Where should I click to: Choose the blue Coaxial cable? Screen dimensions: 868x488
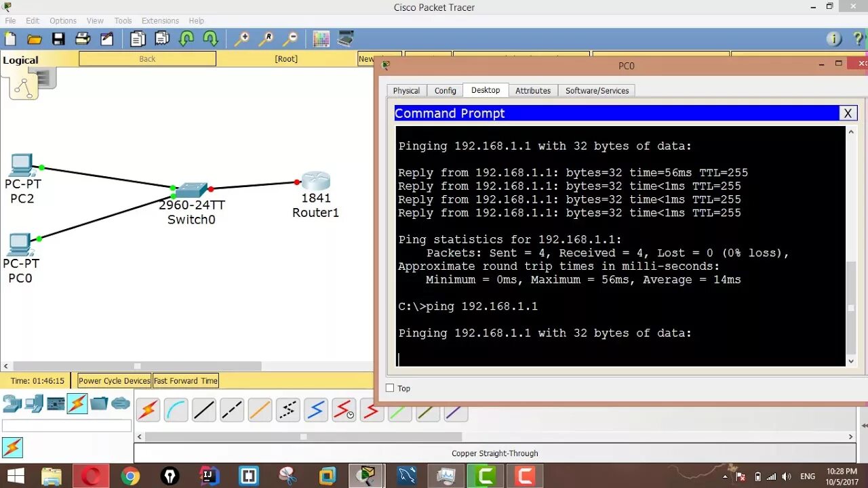coord(316,410)
